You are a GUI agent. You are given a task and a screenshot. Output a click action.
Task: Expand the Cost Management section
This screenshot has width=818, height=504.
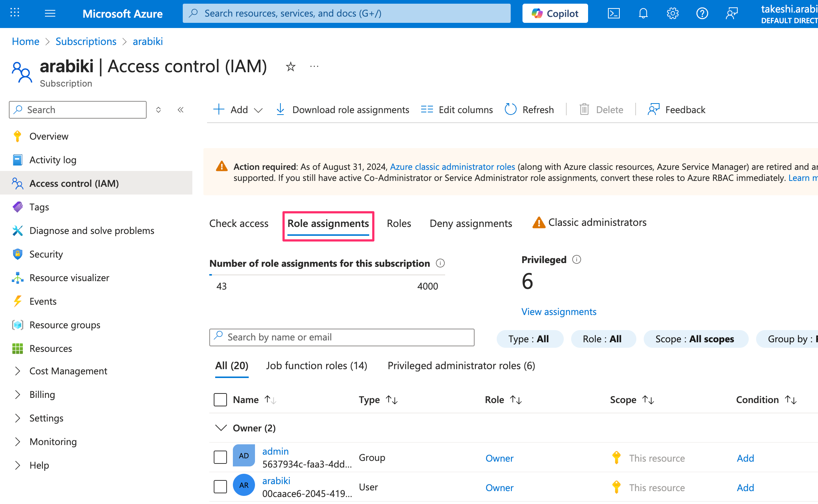pyautogui.click(x=17, y=371)
